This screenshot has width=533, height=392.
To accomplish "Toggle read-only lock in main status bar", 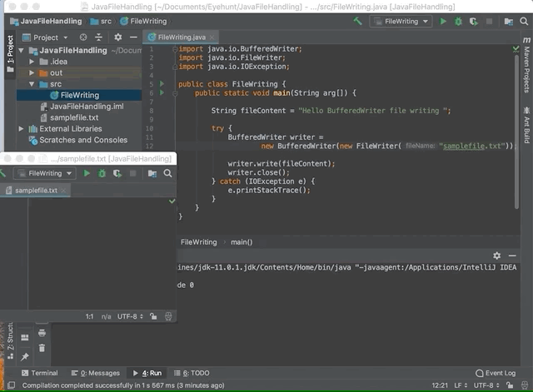I will pyautogui.click(x=510, y=385).
